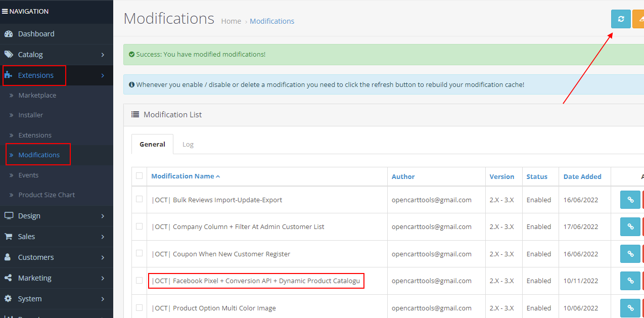Open link for Bulk Reviews Import-Update-Export row
Screen dimensions: 644x318
coord(630,200)
